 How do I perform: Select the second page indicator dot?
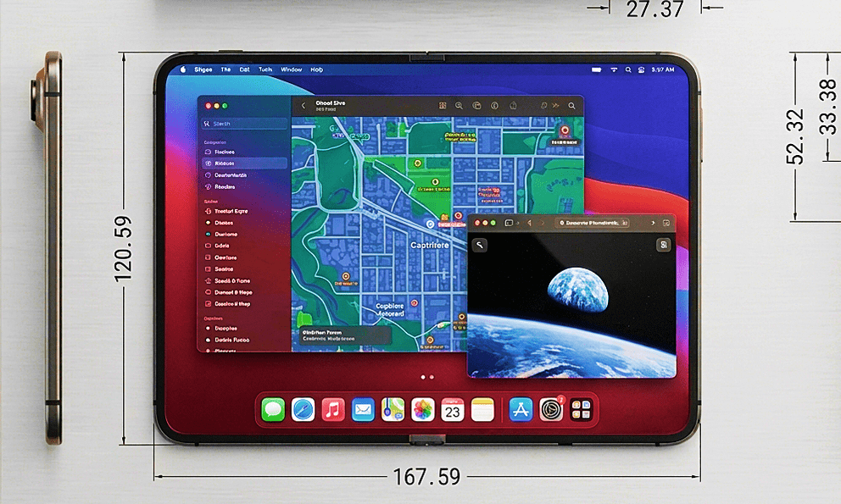[432, 377]
